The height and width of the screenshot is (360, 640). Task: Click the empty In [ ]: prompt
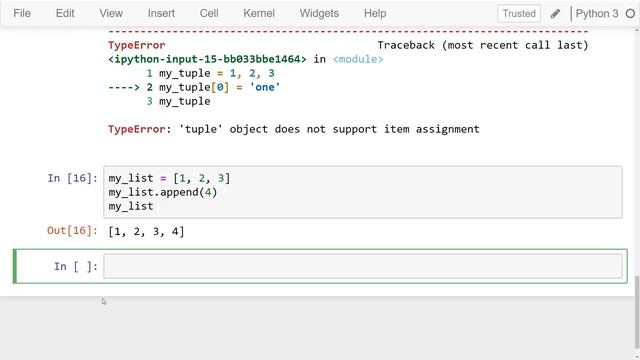(x=76, y=267)
